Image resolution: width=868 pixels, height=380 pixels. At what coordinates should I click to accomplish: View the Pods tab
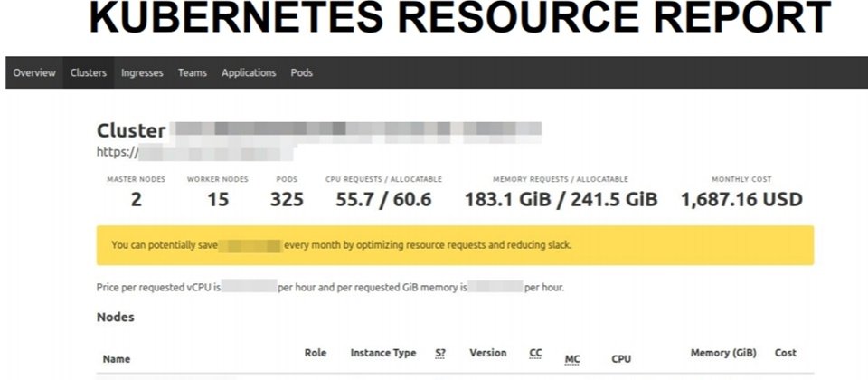(x=302, y=72)
